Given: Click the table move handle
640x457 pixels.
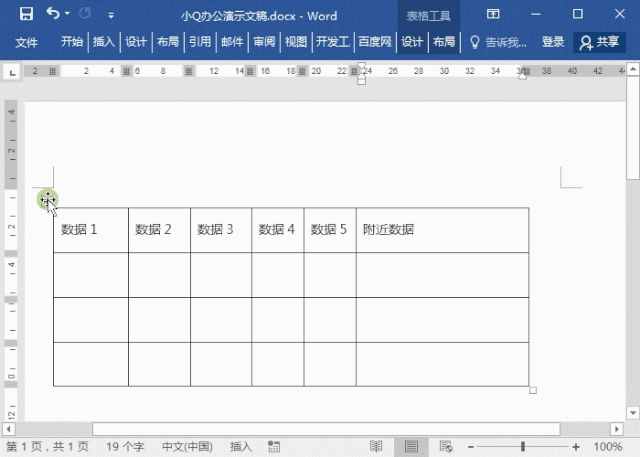Looking at the screenshot, I should click(x=48, y=200).
